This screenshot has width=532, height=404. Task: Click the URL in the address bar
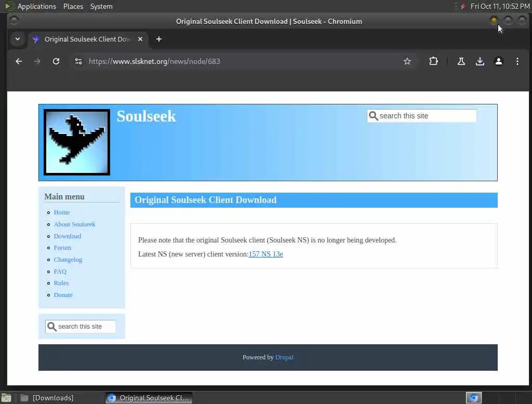tap(154, 61)
